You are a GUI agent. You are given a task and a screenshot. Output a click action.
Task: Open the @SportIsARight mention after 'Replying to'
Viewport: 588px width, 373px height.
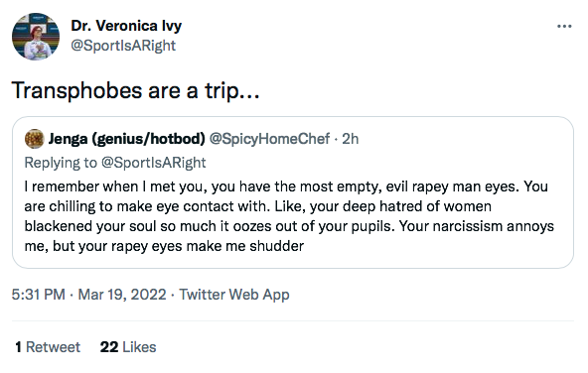tap(154, 163)
